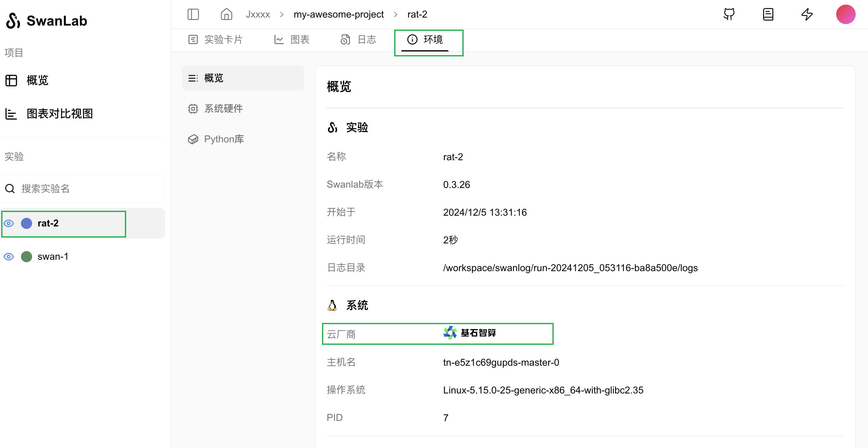Open the documentation icon

(x=768, y=14)
